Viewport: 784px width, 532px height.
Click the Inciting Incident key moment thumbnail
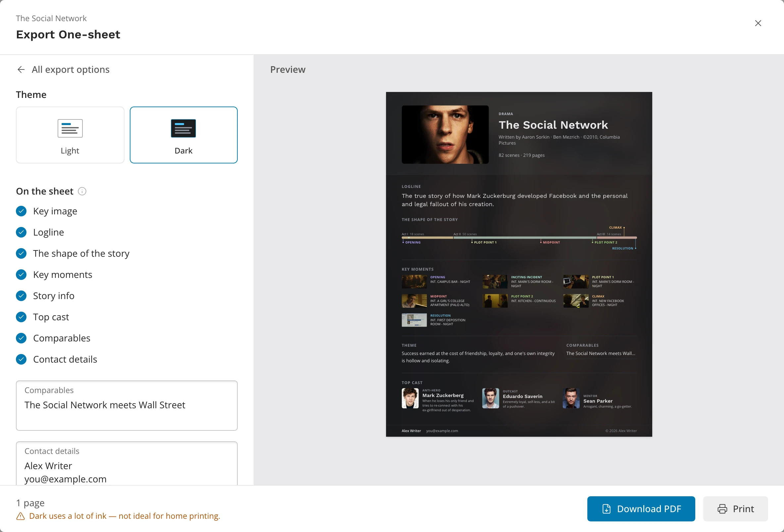pos(495,282)
